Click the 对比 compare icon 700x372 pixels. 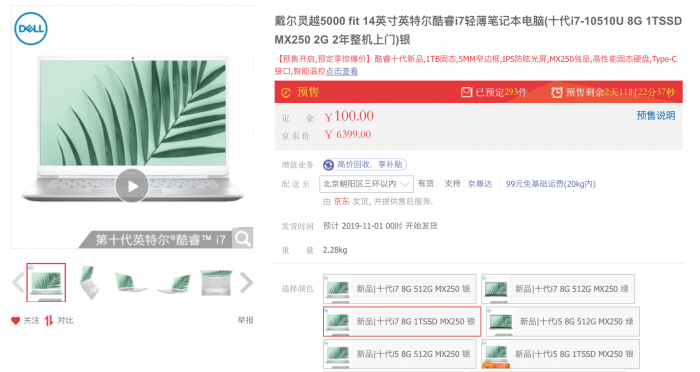tap(49, 320)
